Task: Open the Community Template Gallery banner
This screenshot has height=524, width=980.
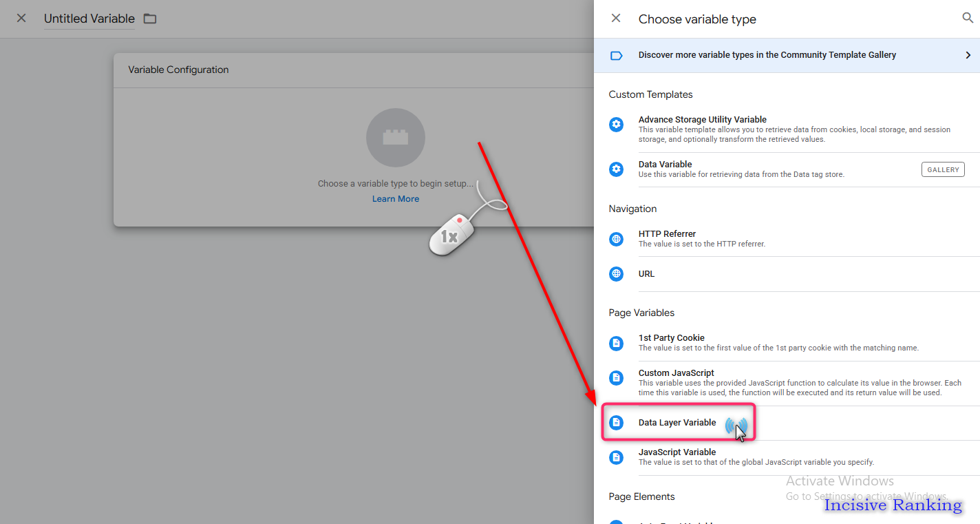Action: click(787, 55)
